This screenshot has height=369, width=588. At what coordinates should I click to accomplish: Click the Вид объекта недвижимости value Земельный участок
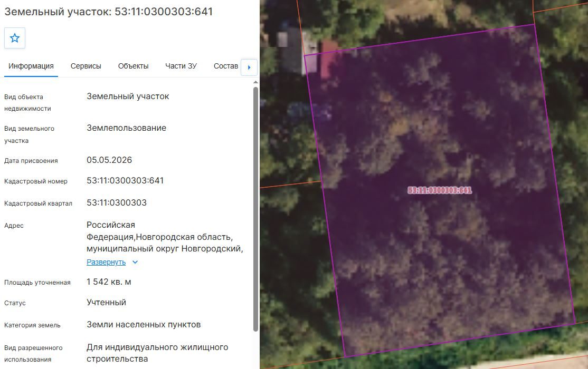click(128, 96)
